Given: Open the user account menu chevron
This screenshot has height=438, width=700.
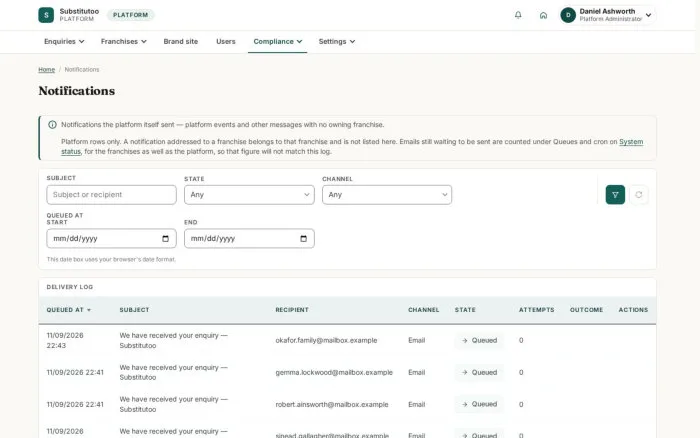Looking at the screenshot, I should [x=649, y=15].
